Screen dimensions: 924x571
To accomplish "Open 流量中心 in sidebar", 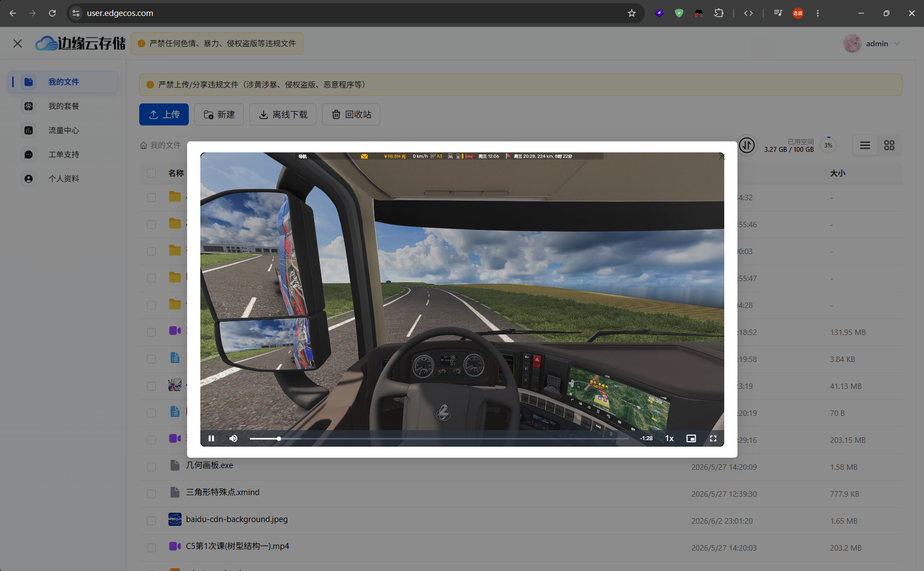I will (63, 130).
